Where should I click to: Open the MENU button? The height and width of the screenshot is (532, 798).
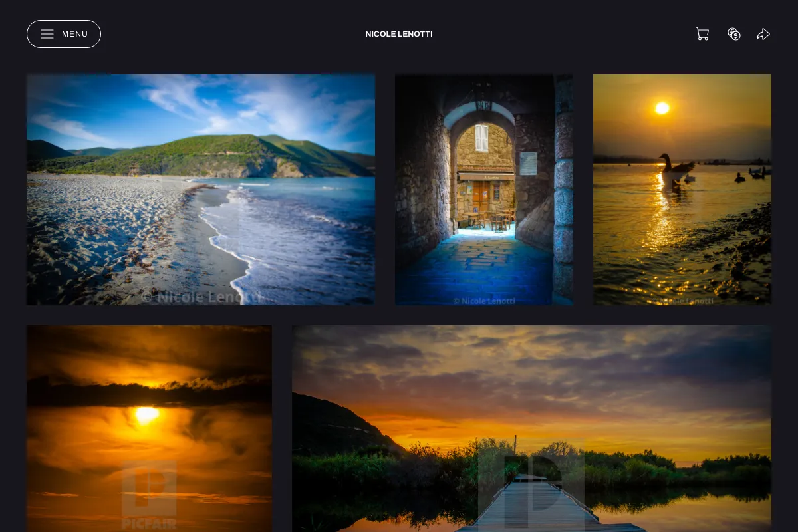(x=64, y=34)
